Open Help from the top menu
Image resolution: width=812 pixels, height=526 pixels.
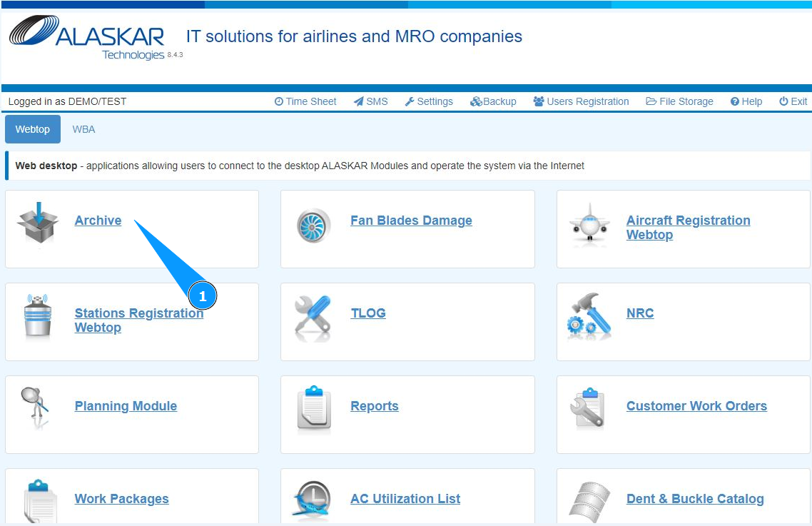point(746,101)
